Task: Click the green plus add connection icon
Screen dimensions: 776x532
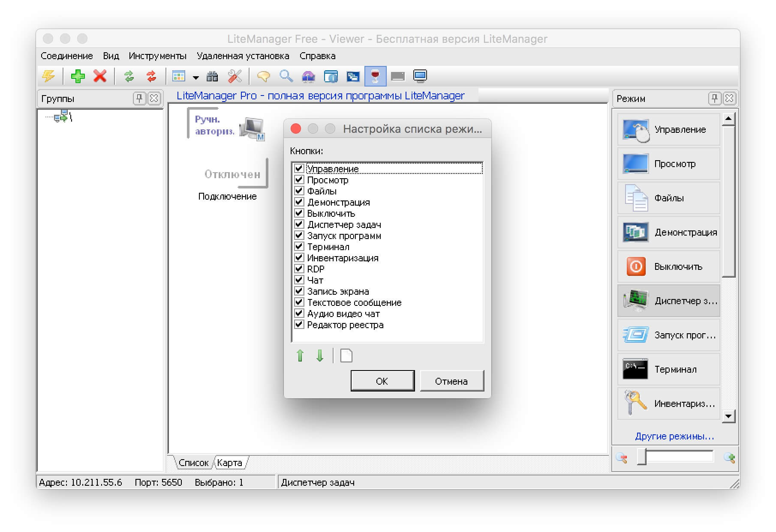Action: [x=78, y=77]
